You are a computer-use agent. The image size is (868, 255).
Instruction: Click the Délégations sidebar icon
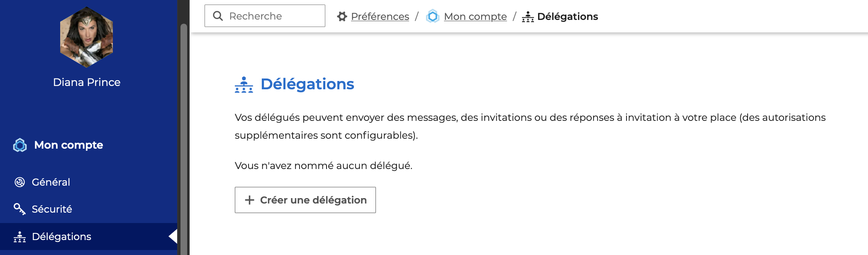pyautogui.click(x=20, y=237)
